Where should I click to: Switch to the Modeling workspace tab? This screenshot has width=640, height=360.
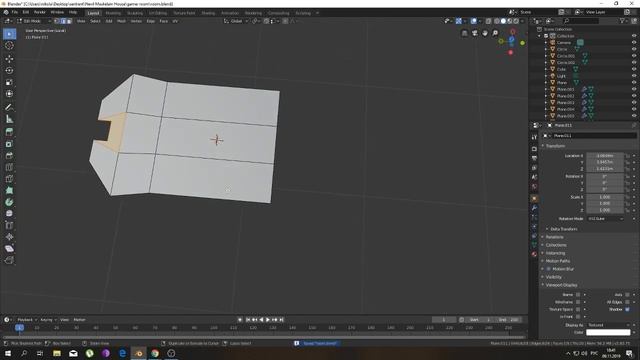[x=113, y=13]
